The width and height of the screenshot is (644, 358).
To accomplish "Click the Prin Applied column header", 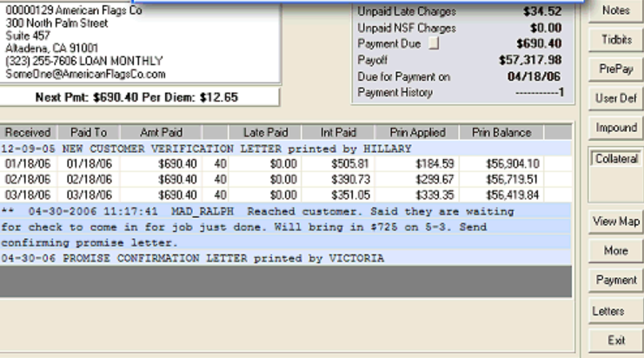I will pyautogui.click(x=417, y=133).
